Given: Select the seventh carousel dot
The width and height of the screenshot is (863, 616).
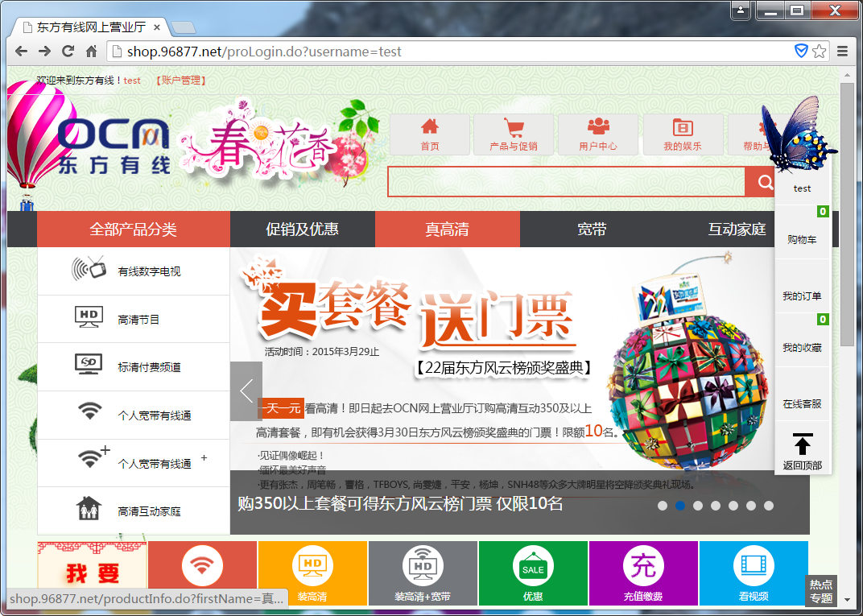Looking at the screenshot, I should click(x=769, y=506).
